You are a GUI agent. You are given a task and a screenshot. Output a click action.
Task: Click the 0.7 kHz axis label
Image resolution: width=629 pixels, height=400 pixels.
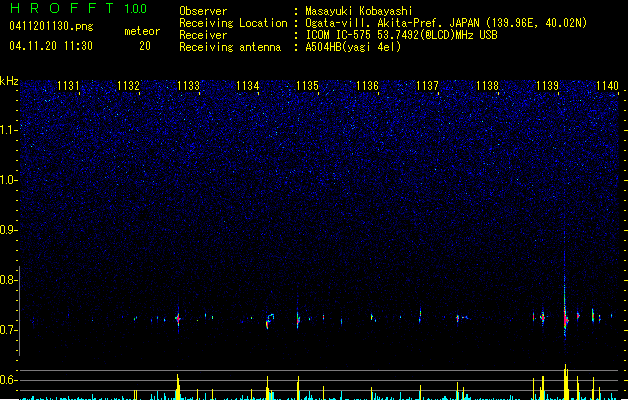coord(9,330)
